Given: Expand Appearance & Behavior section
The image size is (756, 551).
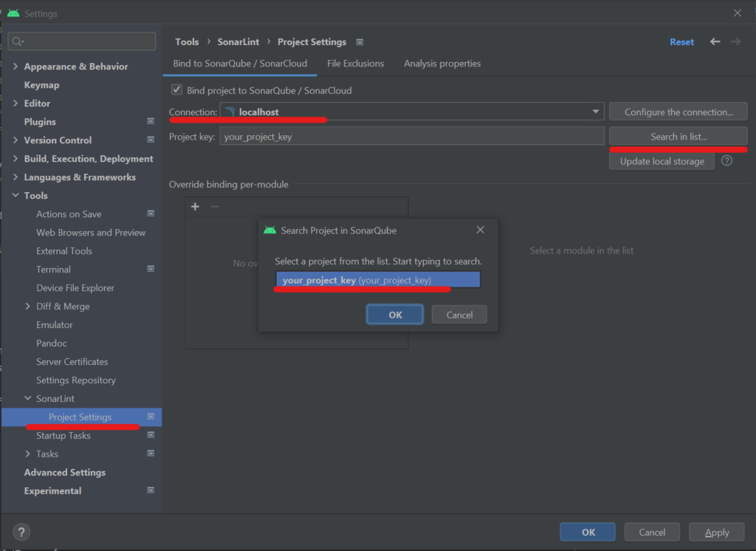Looking at the screenshot, I should [x=16, y=66].
